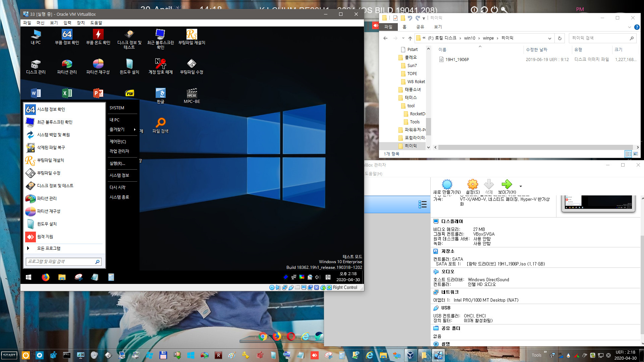Screen dimensions: 644x362
Task: Click the Explorer horizontal scrollbar
Action: click(535, 147)
